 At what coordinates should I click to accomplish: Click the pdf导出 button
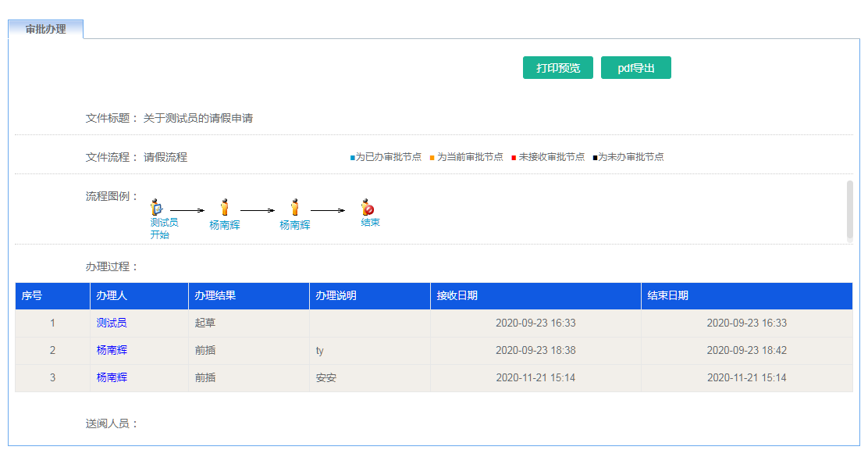(635, 68)
